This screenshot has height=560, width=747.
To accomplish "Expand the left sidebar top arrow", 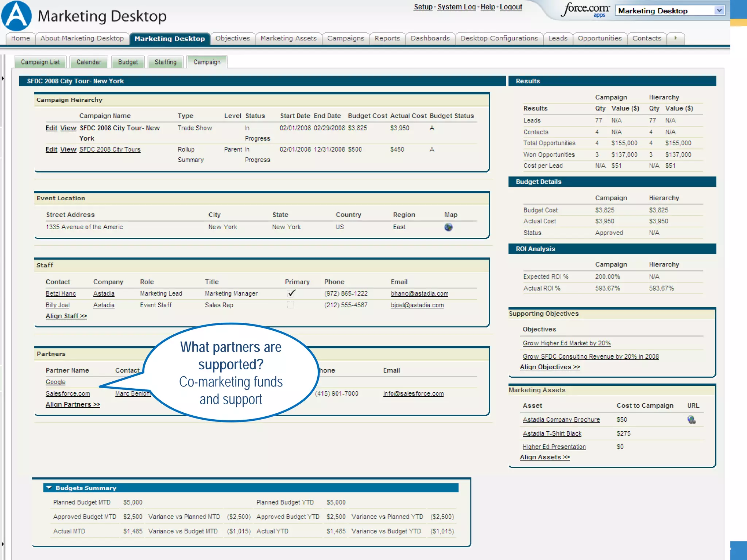I will [3, 78].
